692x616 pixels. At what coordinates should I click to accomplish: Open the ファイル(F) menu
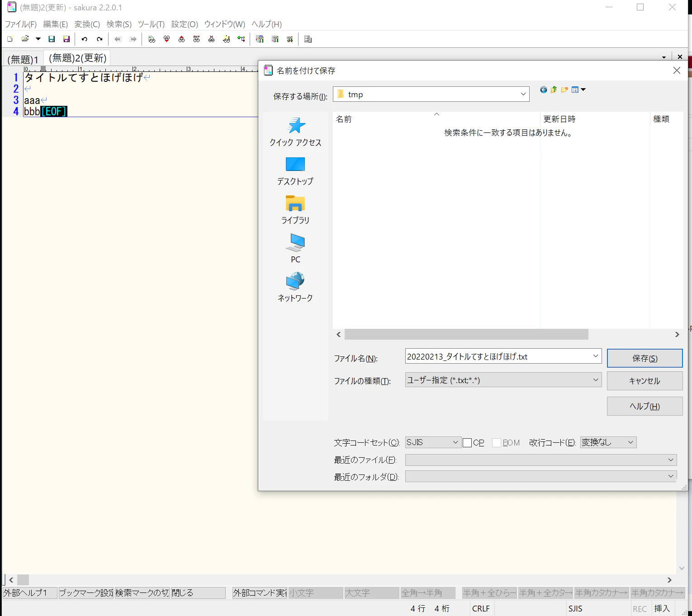click(x=21, y=24)
